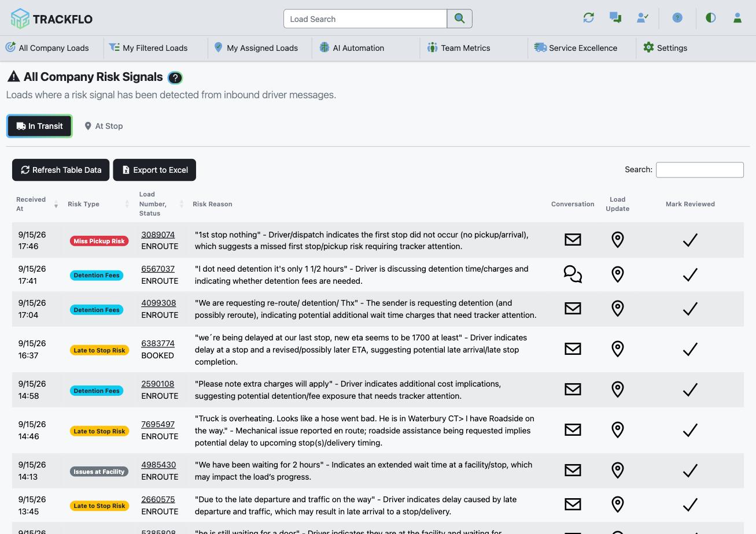Focus the Load Search field
756x534 pixels.
coord(365,18)
